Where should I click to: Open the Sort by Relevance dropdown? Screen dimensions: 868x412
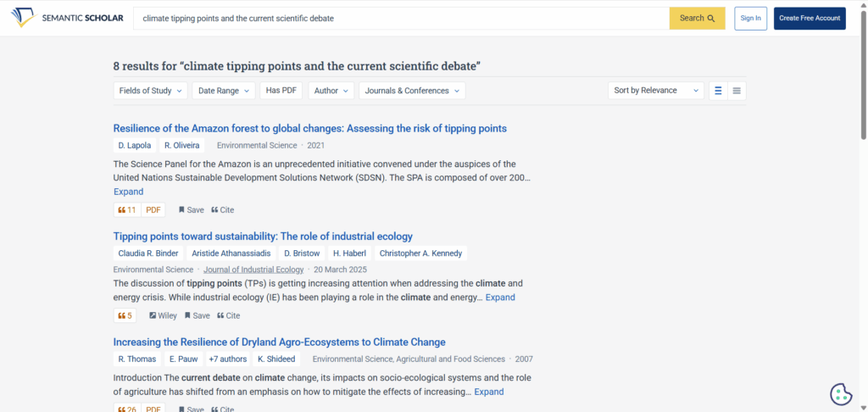656,91
